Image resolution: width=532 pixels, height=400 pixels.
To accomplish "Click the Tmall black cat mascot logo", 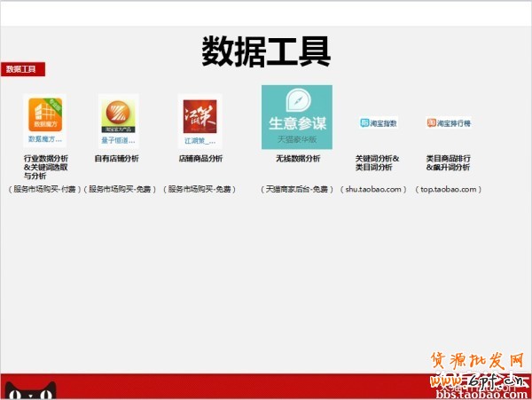I will [x=29, y=389].
